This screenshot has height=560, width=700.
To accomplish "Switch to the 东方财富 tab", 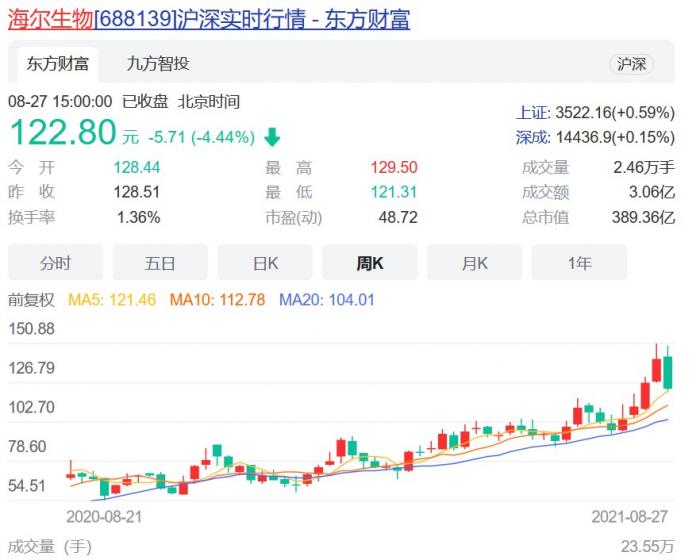I will pos(58,64).
